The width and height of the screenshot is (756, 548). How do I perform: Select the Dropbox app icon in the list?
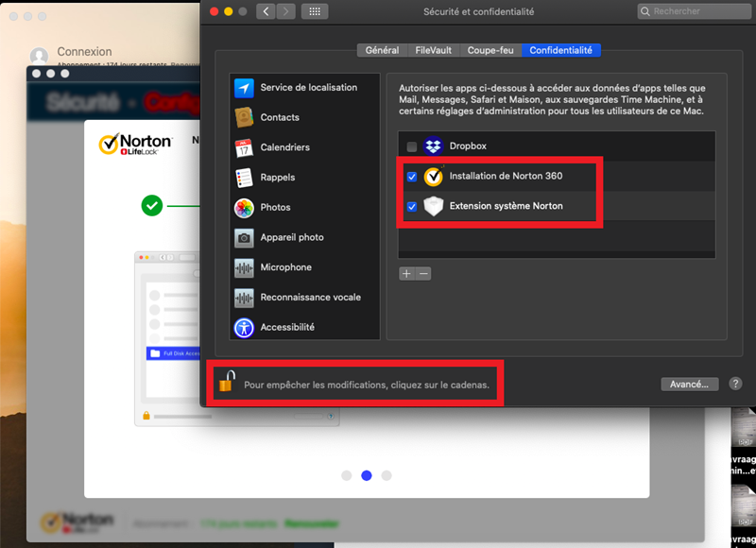[433, 146]
